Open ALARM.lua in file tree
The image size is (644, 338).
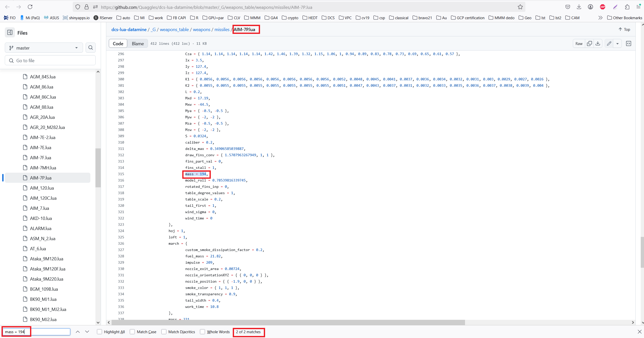click(41, 228)
